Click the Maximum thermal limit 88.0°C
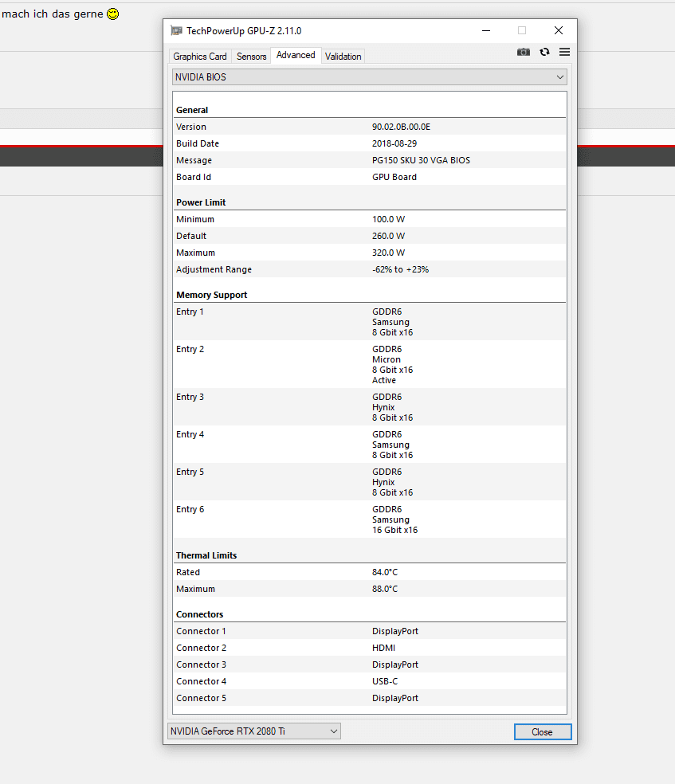Viewport: 675px width, 784px height. pos(385,589)
